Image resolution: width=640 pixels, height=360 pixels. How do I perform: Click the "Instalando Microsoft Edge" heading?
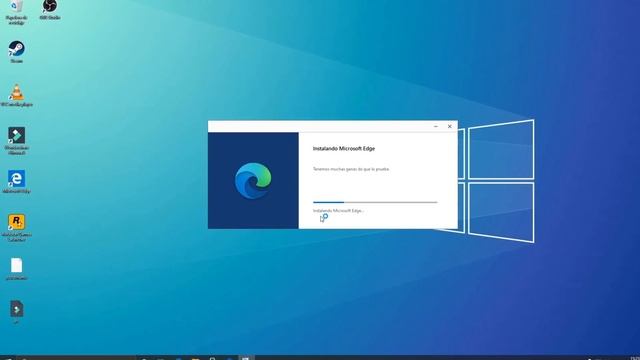(344, 149)
